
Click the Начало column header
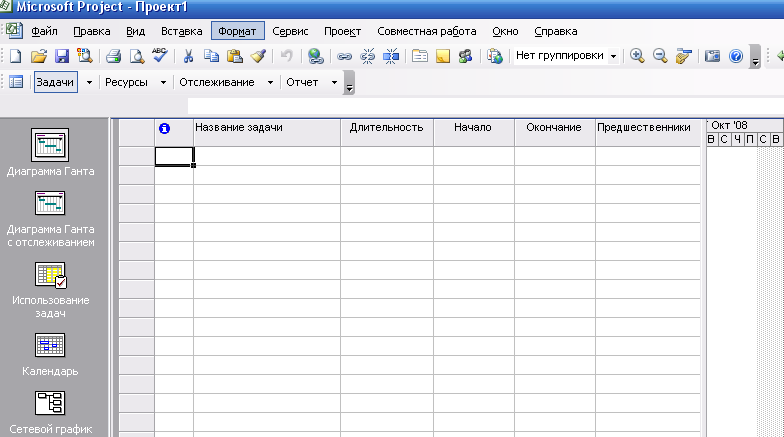tap(474, 133)
